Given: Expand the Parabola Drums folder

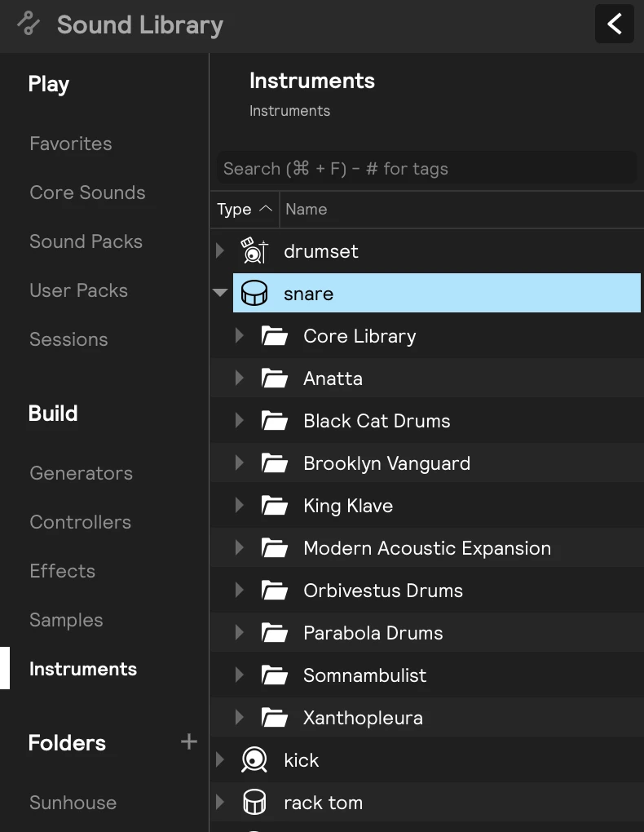Looking at the screenshot, I should coord(239,632).
